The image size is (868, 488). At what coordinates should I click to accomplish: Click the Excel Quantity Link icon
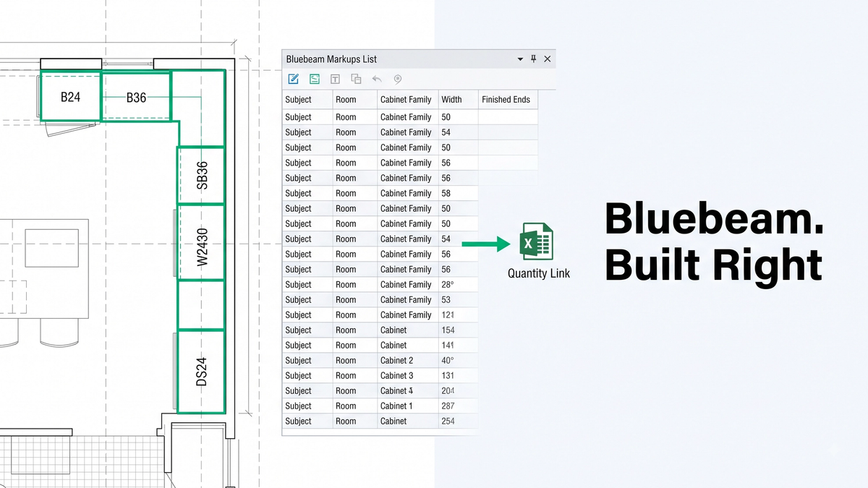[537, 242]
